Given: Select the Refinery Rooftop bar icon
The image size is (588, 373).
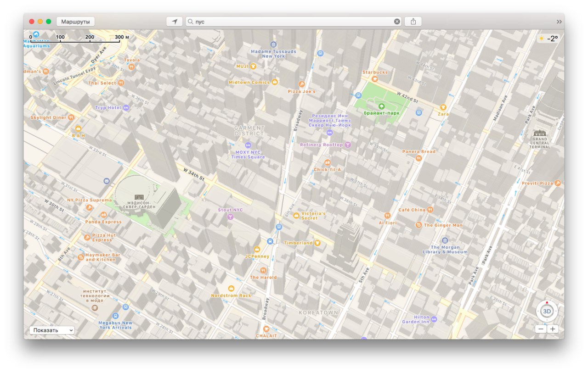Looking at the screenshot, I should (348, 145).
